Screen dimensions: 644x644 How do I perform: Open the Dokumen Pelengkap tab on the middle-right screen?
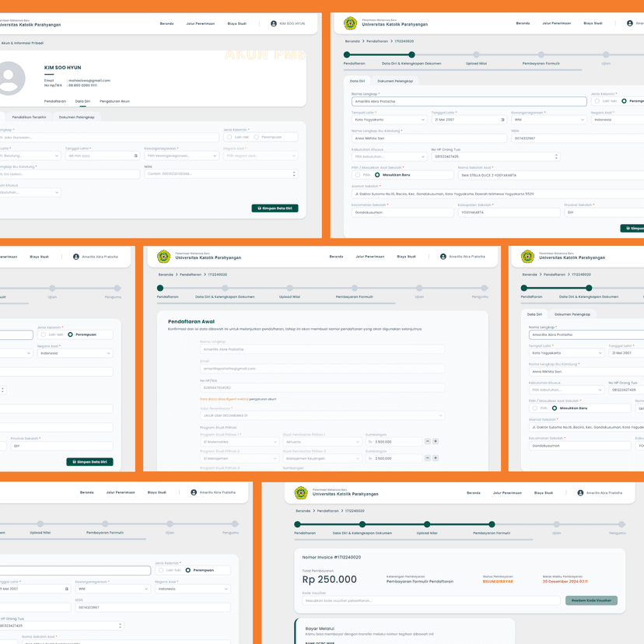(x=572, y=314)
